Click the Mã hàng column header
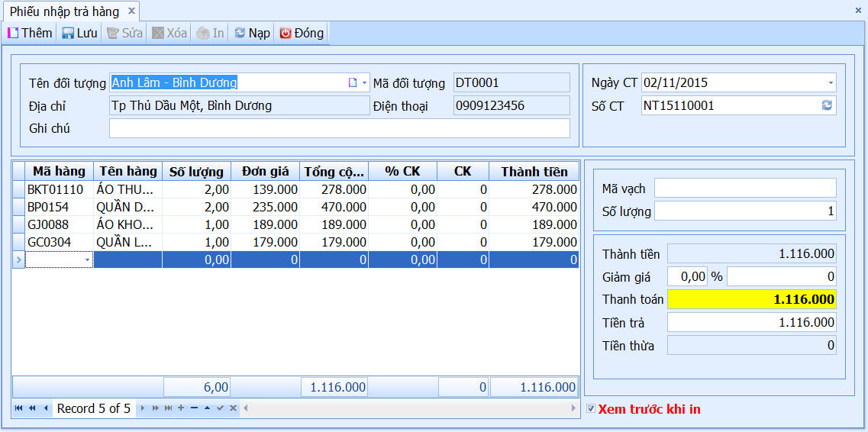The height and width of the screenshot is (432, 868). (x=59, y=171)
